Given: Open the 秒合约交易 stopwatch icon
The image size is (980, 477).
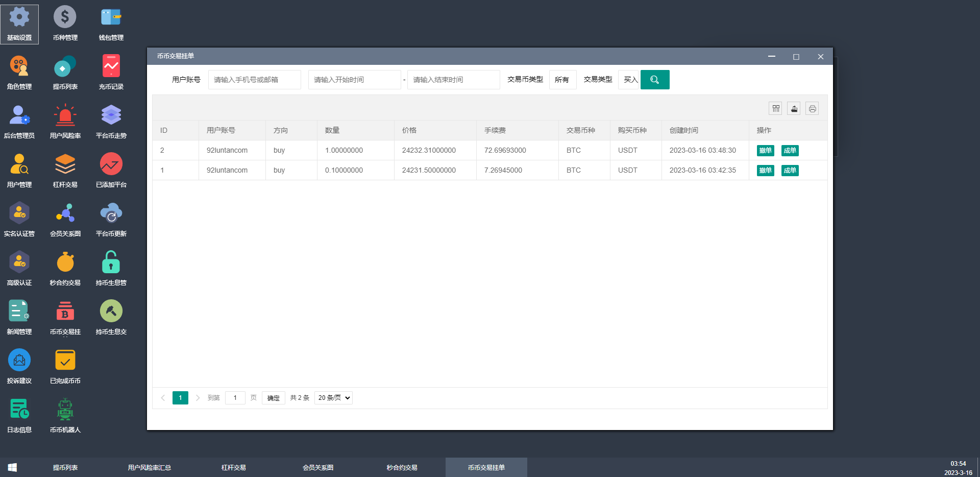Looking at the screenshot, I should pyautogui.click(x=65, y=269).
